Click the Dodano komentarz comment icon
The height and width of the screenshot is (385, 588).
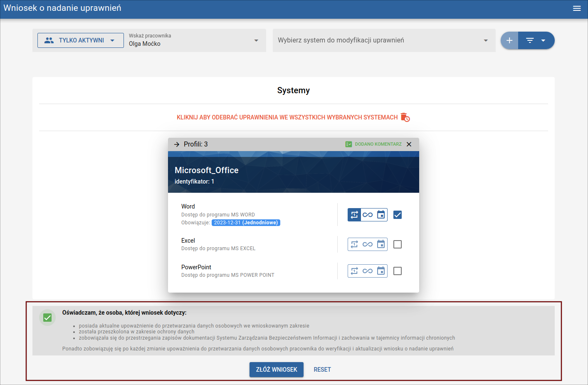coord(348,144)
